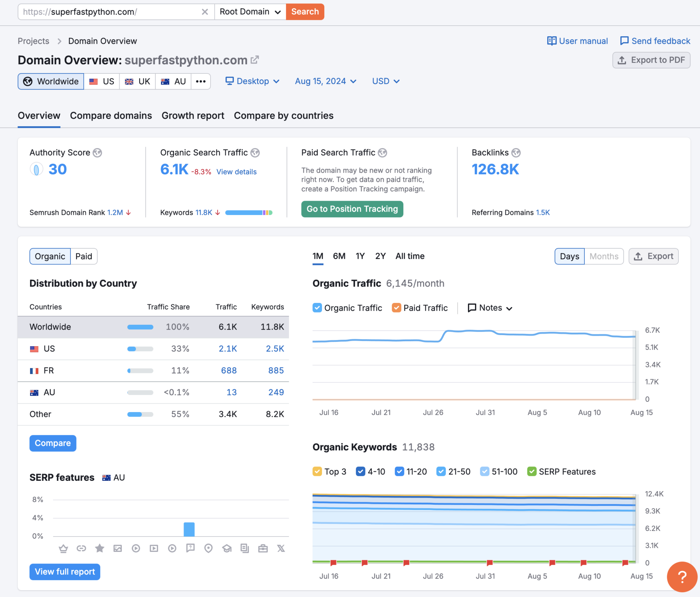Screen dimensions: 700x597
Task: Select the 6M time range tab
Action: pos(339,256)
